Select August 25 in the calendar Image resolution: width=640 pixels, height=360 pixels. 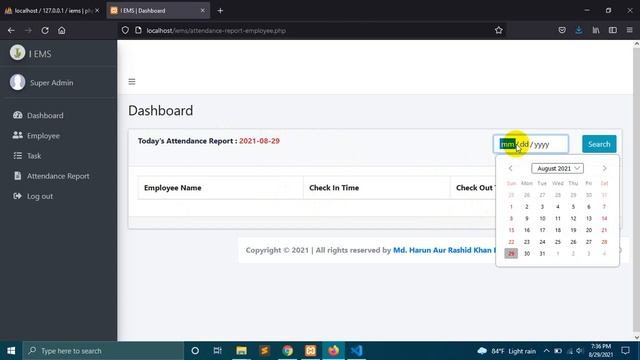point(558,242)
